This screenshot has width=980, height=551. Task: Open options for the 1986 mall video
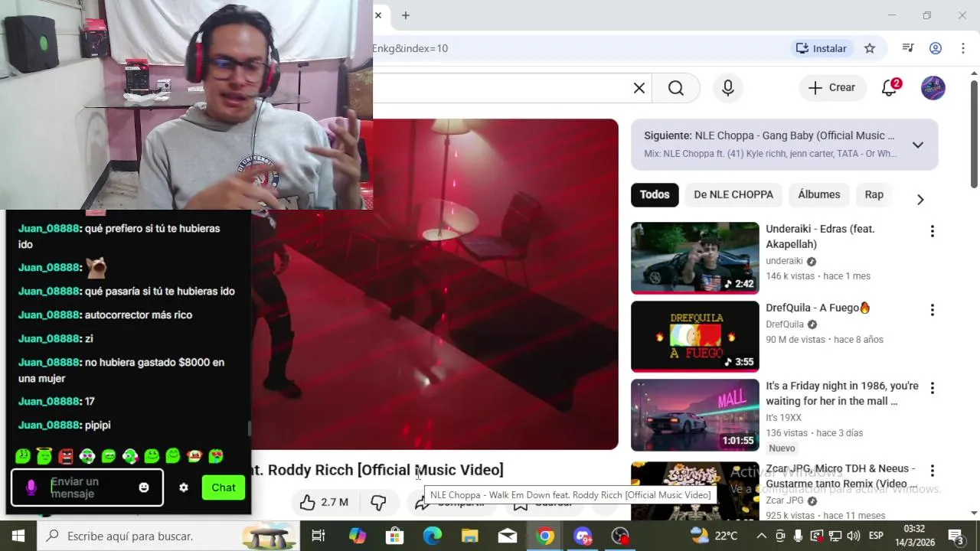[933, 388]
